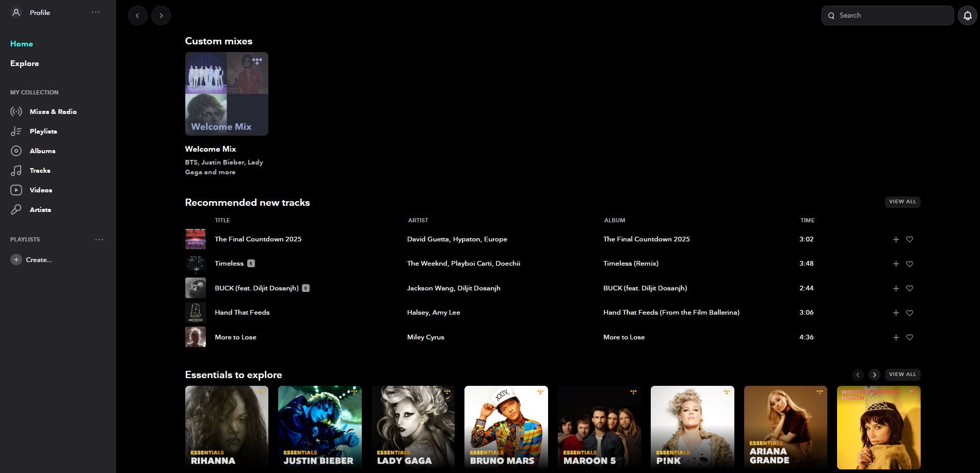The height and width of the screenshot is (473, 980).
Task: Open Bruno Mars Essentials playlist
Action: (506, 428)
